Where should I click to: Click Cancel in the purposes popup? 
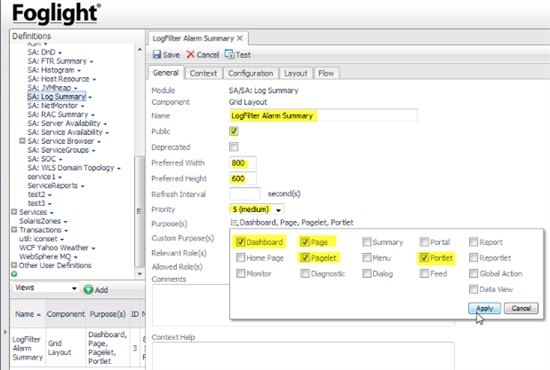[521, 308]
